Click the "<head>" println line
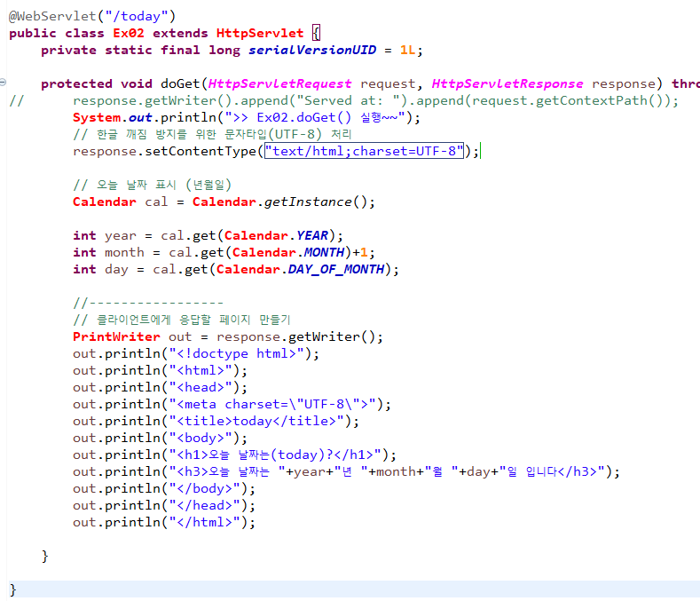 point(160,387)
